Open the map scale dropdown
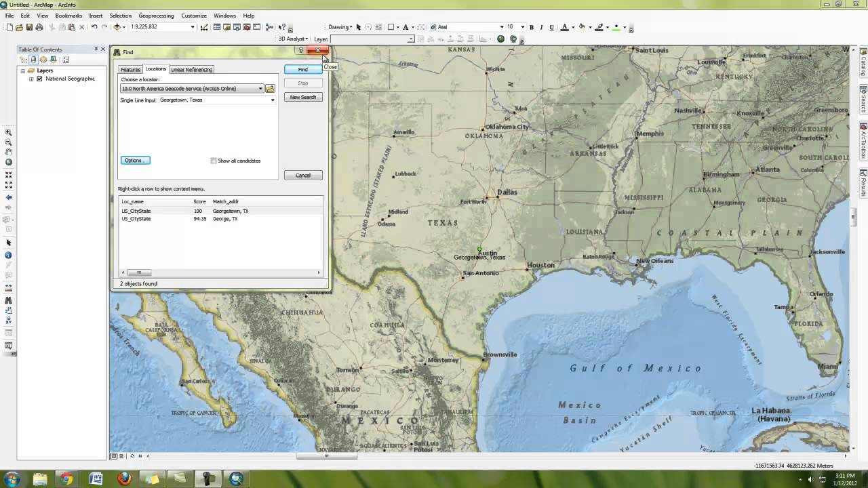This screenshot has height=488, width=868. click(x=193, y=27)
